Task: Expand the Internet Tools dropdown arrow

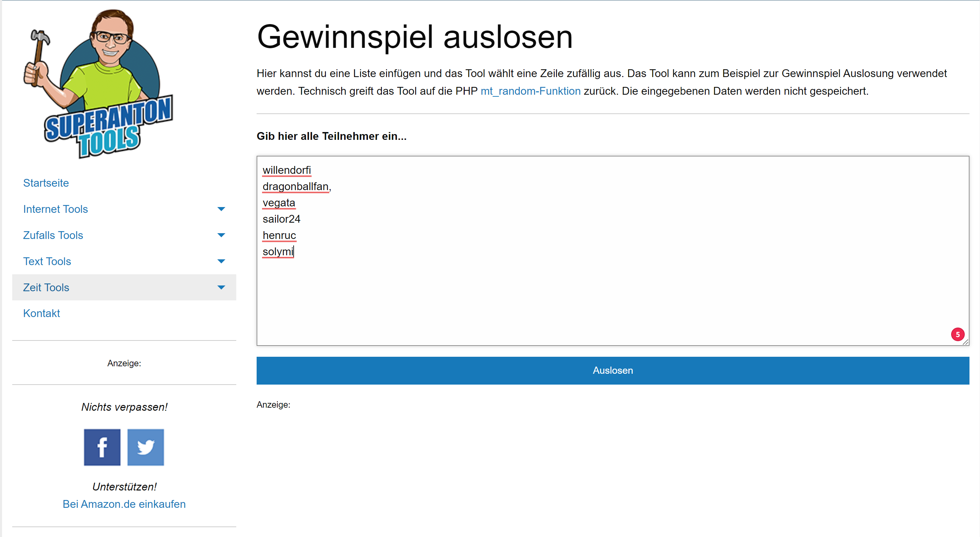Action: pos(221,209)
